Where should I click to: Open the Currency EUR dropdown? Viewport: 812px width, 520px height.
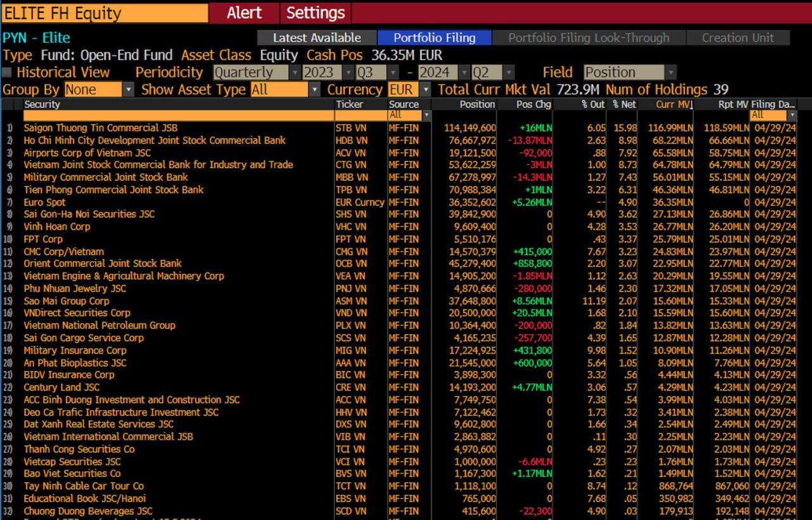(410, 89)
